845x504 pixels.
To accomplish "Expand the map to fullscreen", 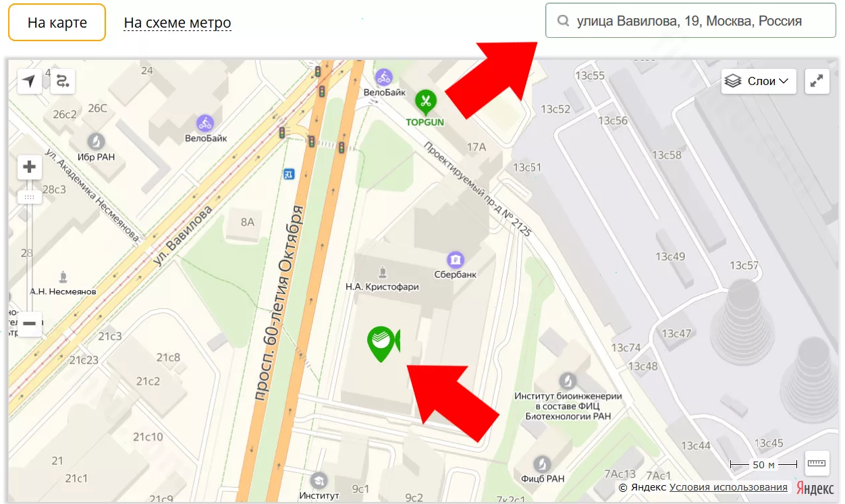I will 817,81.
